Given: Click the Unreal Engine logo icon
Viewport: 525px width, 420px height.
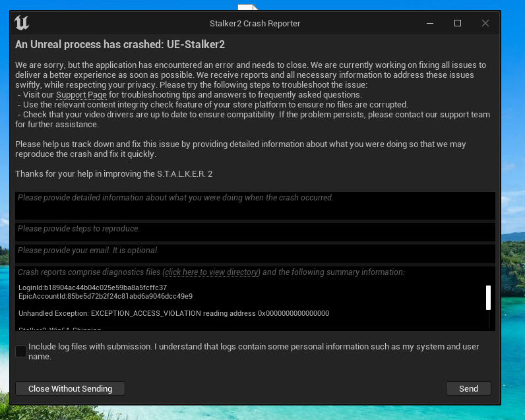Looking at the screenshot, I should point(22,23).
